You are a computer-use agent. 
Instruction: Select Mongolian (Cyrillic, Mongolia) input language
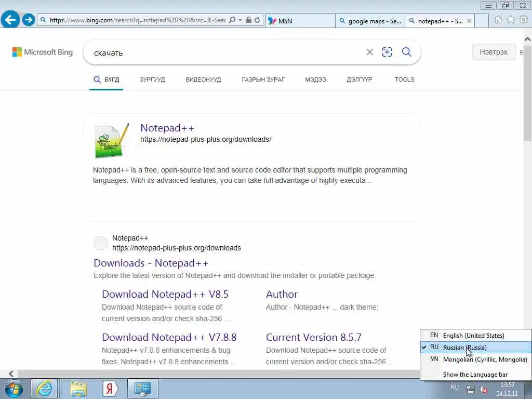[476, 359]
